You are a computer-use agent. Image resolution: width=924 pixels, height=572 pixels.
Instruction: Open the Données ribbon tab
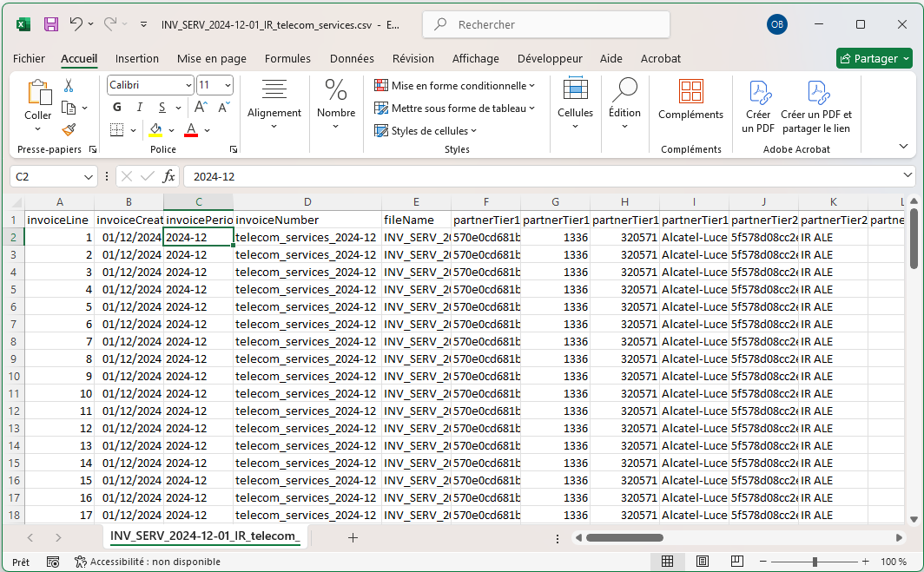coord(352,59)
